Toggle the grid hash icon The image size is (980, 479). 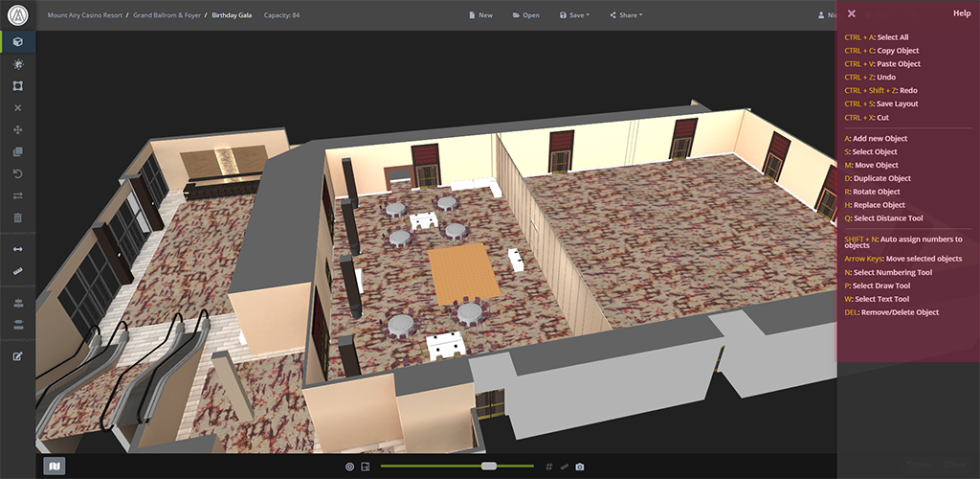pyautogui.click(x=549, y=467)
